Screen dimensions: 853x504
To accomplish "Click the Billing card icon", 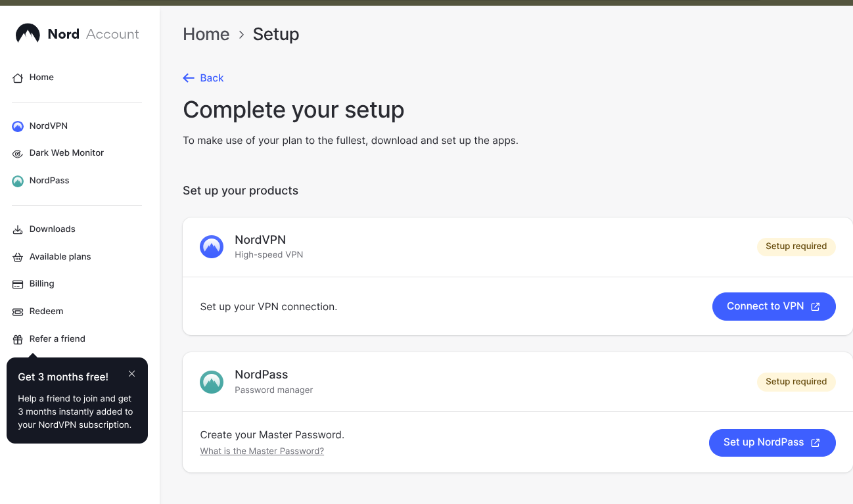I will click(x=18, y=285).
